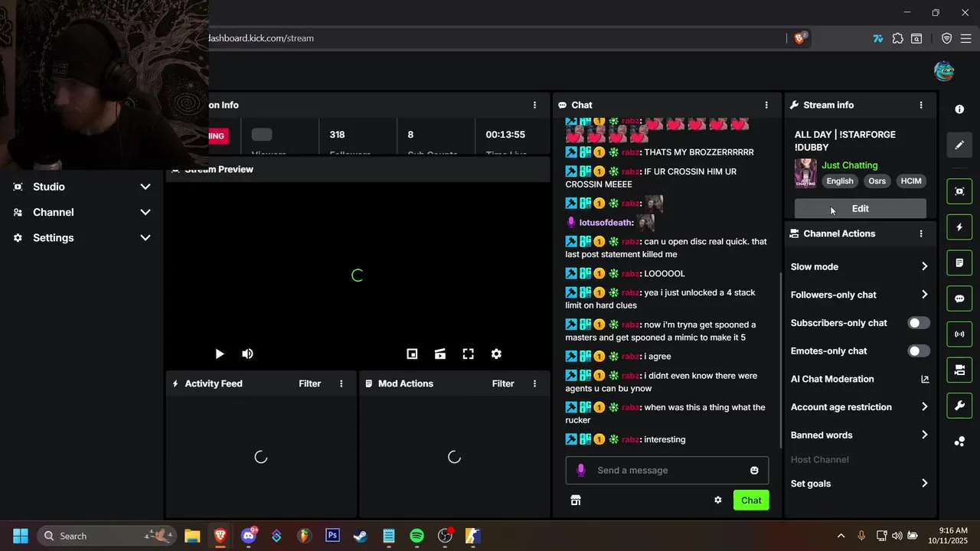Image resolution: width=980 pixels, height=551 pixels.
Task: Click the broadcast signal icon in right sidebar
Action: [959, 334]
